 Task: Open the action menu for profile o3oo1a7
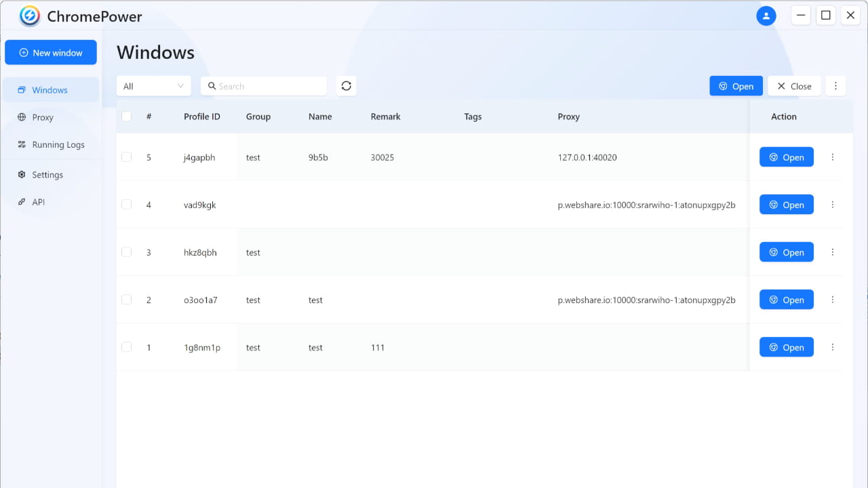pos(833,299)
